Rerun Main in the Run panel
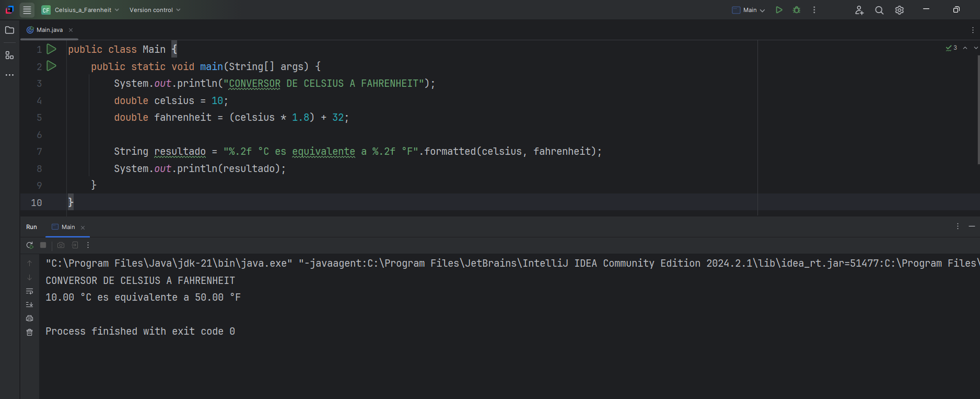 [30, 245]
